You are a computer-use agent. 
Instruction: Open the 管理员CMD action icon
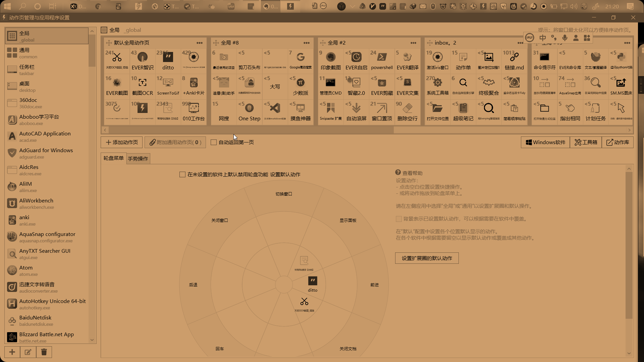(x=330, y=83)
